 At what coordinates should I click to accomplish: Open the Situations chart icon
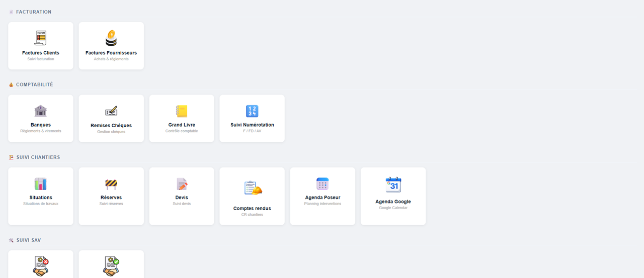coord(40,184)
